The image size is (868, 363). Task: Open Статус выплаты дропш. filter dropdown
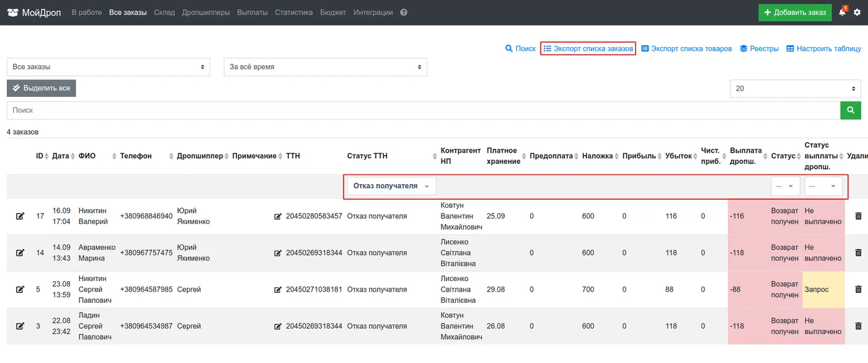pos(823,186)
